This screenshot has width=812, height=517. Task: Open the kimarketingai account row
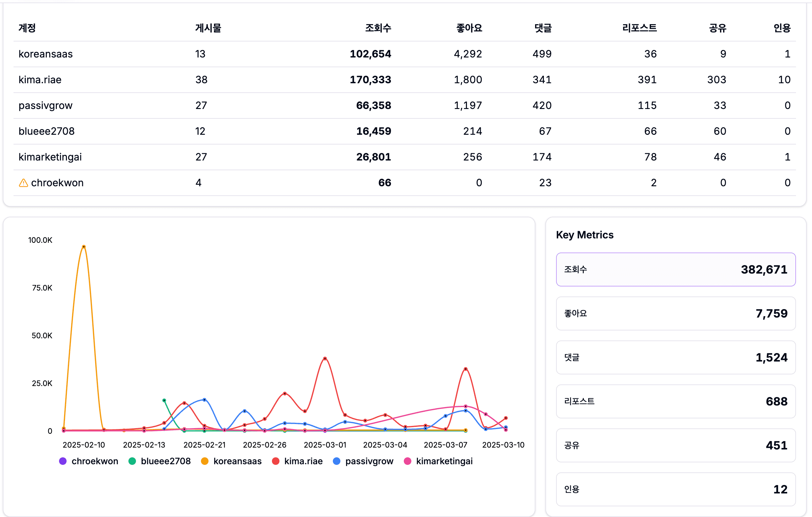405,157
